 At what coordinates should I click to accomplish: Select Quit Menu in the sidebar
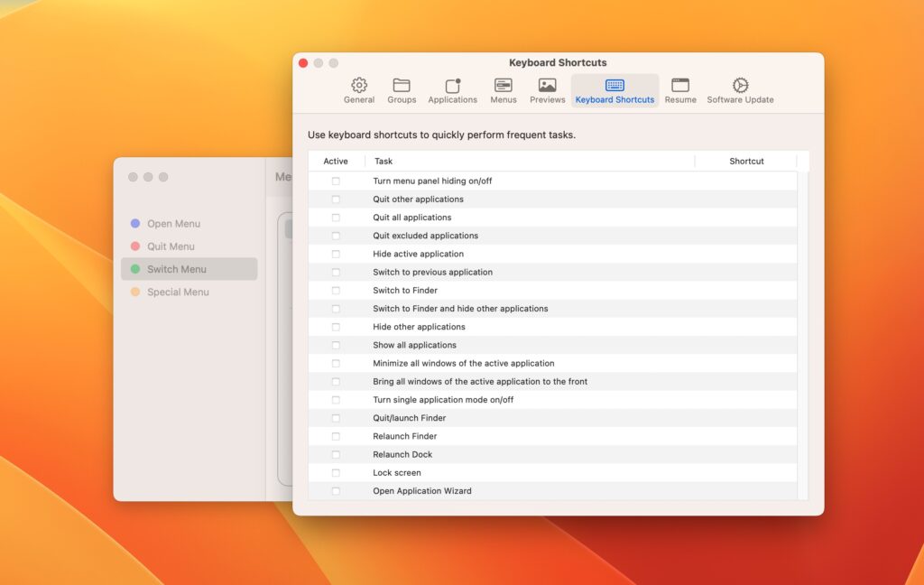click(x=172, y=246)
